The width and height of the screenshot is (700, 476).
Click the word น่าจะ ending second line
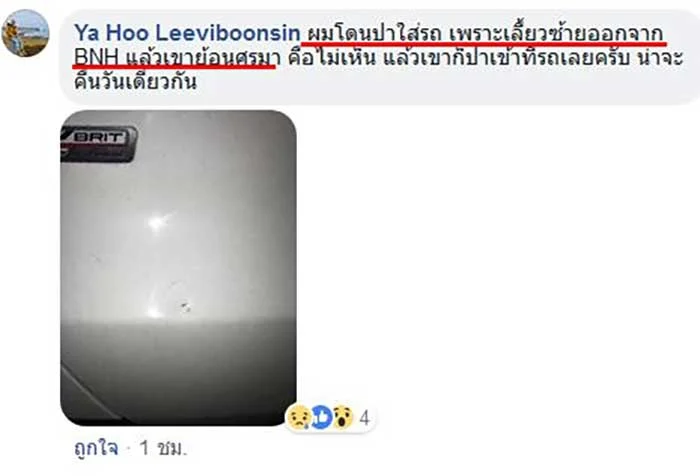[x=661, y=58]
